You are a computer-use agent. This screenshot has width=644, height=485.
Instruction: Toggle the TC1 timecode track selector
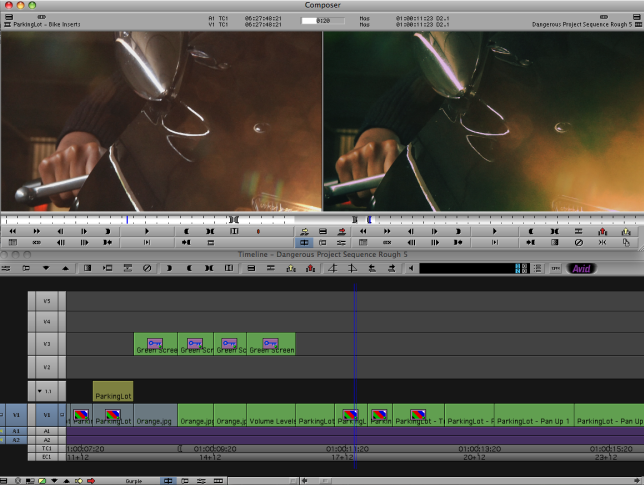pyautogui.click(x=47, y=448)
